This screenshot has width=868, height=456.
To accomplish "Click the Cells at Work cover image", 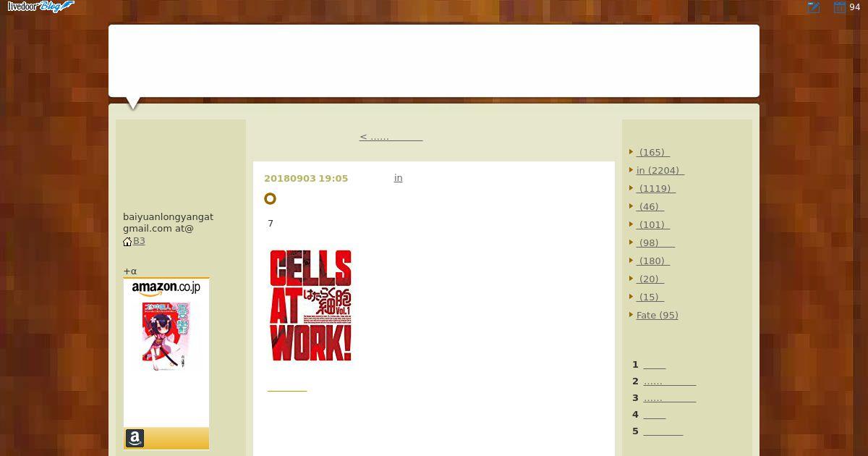I will (x=310, y=305).
